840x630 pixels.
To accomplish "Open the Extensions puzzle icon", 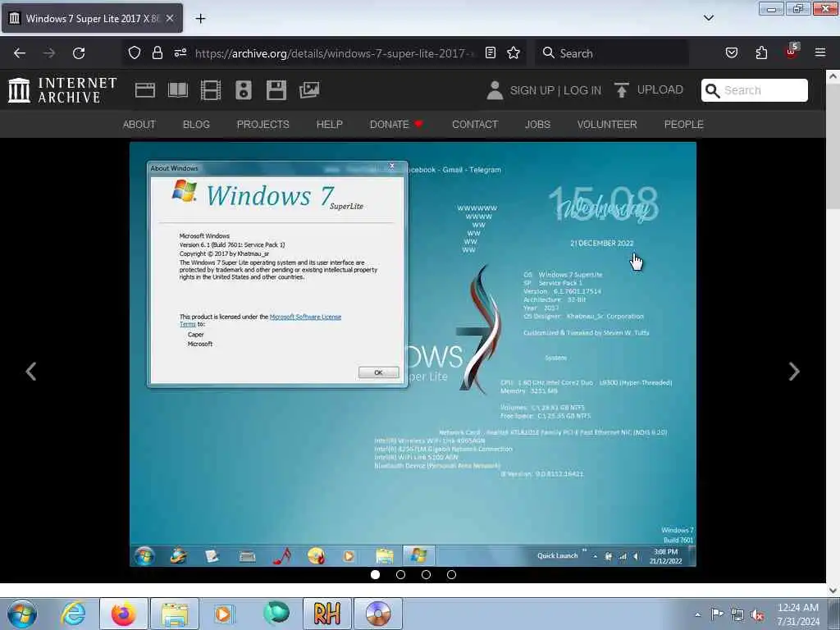I will (761, 52).
